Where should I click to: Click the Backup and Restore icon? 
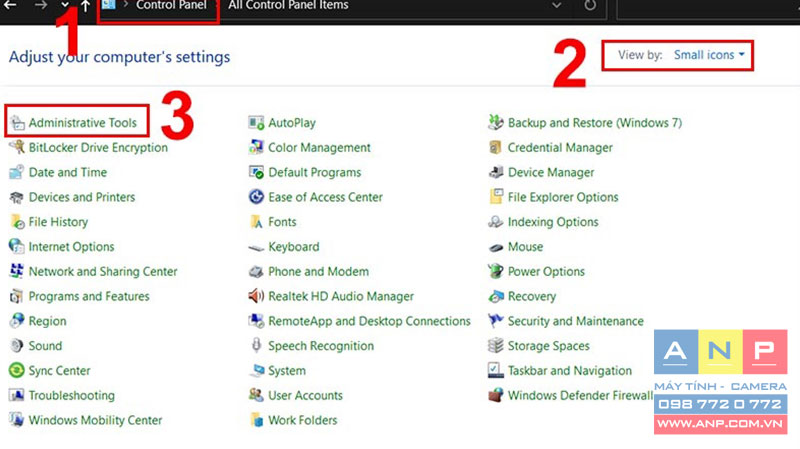[495, 122]
